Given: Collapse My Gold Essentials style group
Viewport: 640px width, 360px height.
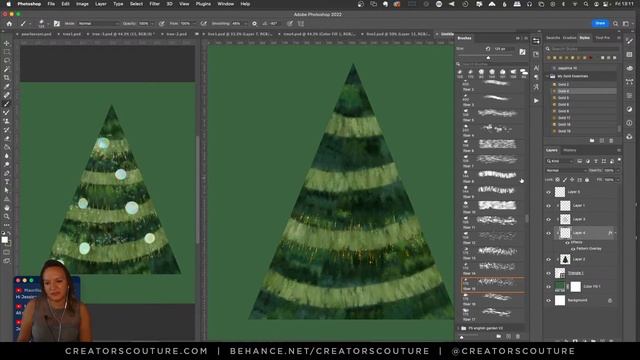Looking at the screenshot, I should [x=548, y=76].
